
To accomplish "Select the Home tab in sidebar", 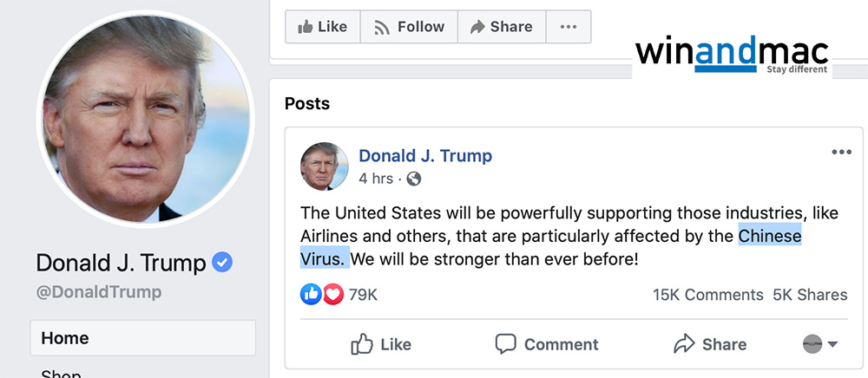I will point(143,338).
